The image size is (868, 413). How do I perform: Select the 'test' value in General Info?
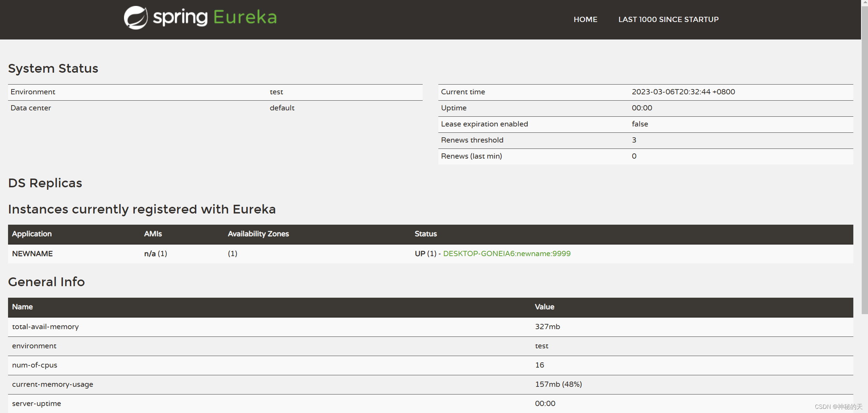click(541, 346)
